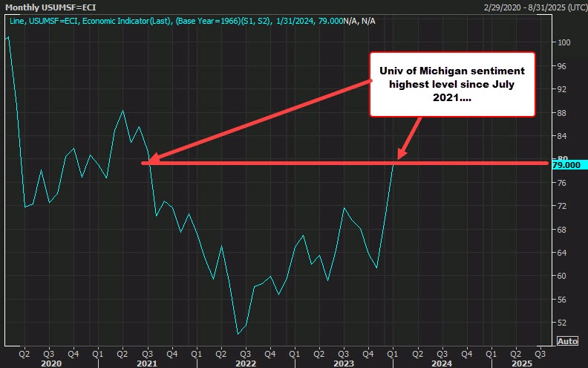Click the 2020 year label on time axis

pyautogui.click(x=51, y=364)
